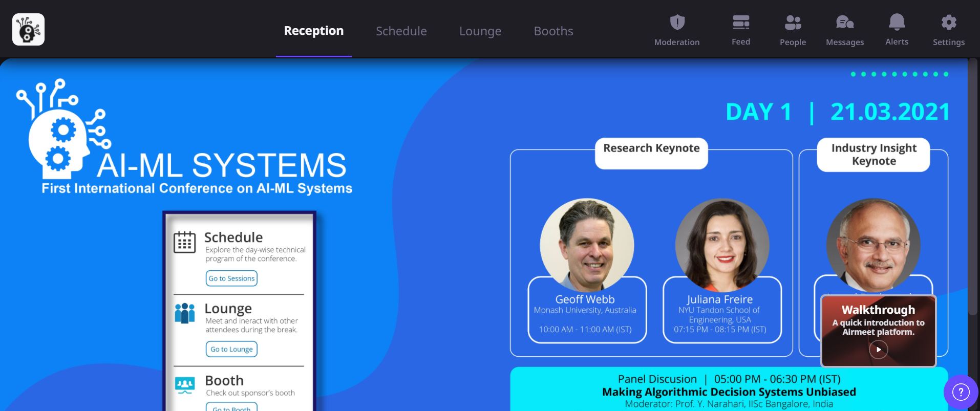
Task: Click '10:00 AM - 11:00 AM (IST)' time
Action: [585, 330]
